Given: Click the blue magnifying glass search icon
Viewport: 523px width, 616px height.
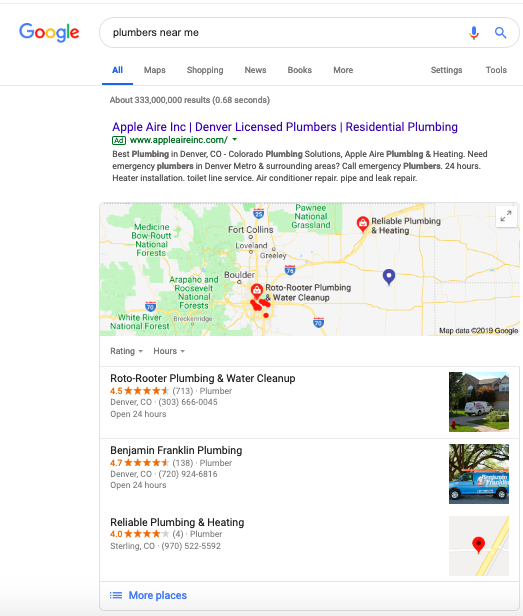Looking at the screenshot, I should click(x=500, y=33).
